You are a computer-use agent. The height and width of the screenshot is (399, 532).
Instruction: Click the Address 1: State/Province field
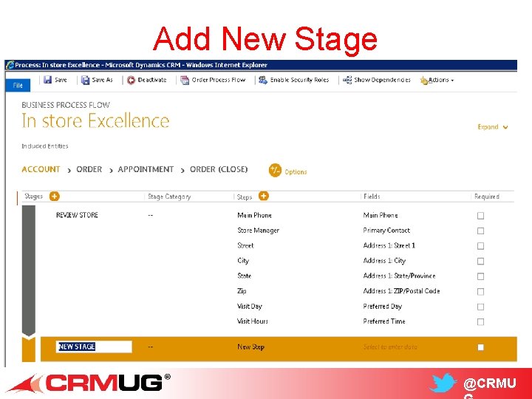(x=399, y=276)
